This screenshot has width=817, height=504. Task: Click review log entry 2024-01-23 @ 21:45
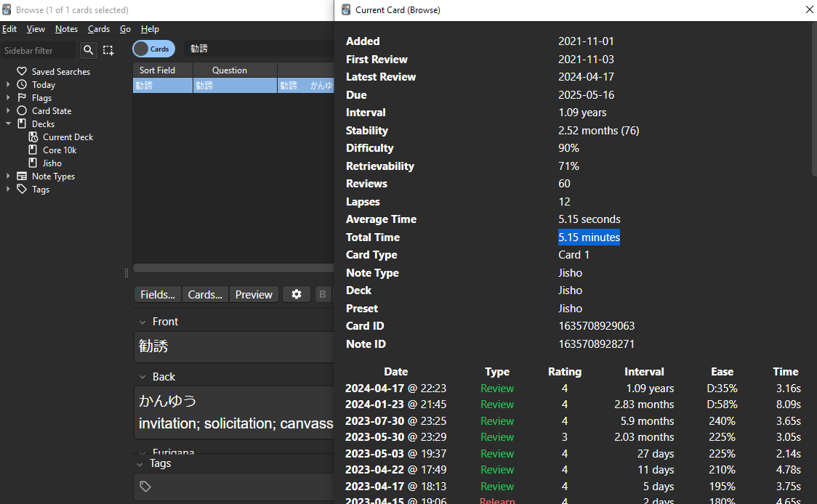(x=395, y=404)
